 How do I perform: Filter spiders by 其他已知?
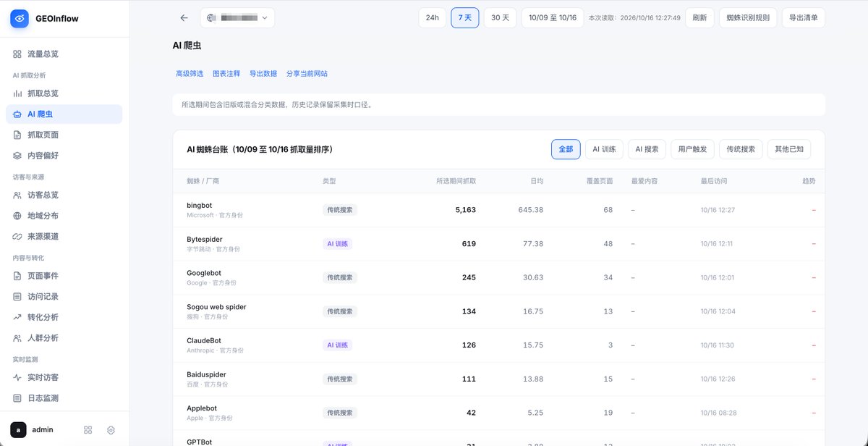click(789, 149)
